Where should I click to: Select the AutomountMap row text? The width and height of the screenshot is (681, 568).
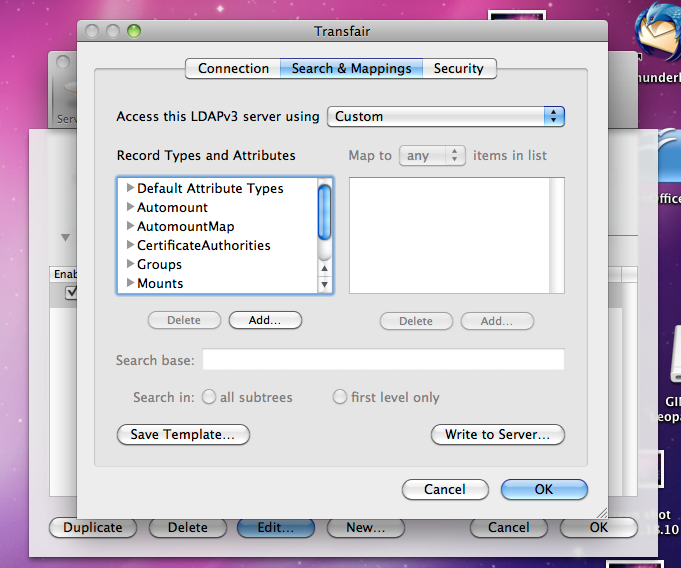185,227
